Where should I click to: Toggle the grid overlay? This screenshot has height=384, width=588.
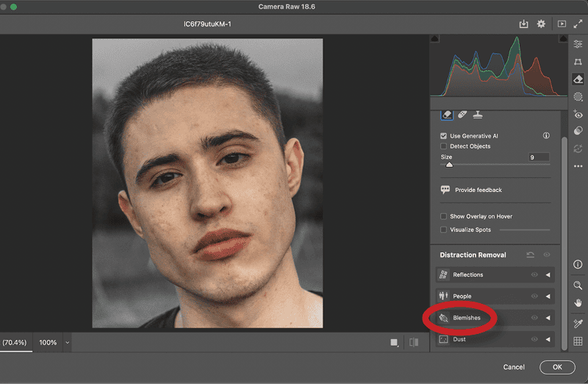[x=578, y=341]
